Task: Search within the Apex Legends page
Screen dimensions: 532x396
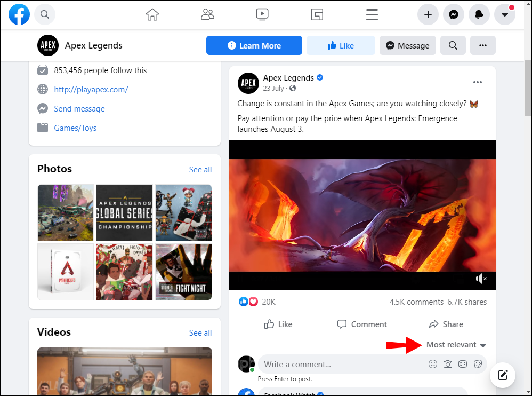Action: coord(453,45)
